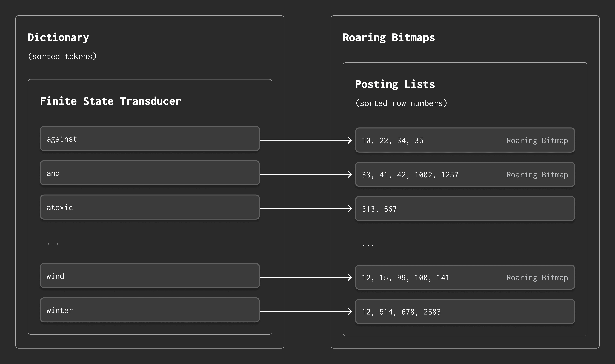Click the ellipsis below the atoxic token

click(53, 243)
